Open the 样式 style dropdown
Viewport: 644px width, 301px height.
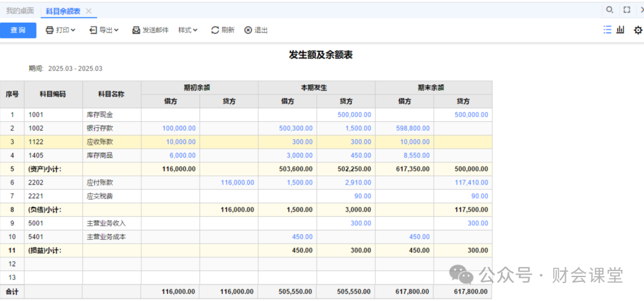tap(188, 30)
